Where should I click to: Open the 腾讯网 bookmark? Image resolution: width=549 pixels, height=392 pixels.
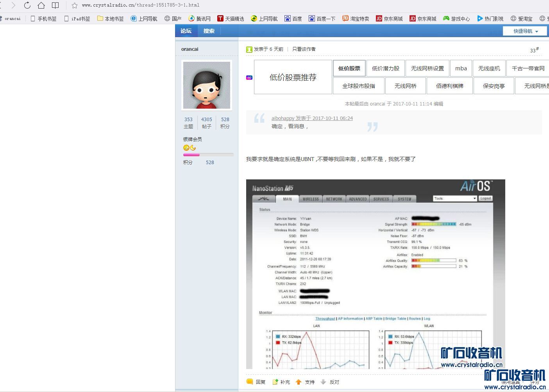point(200,18)
